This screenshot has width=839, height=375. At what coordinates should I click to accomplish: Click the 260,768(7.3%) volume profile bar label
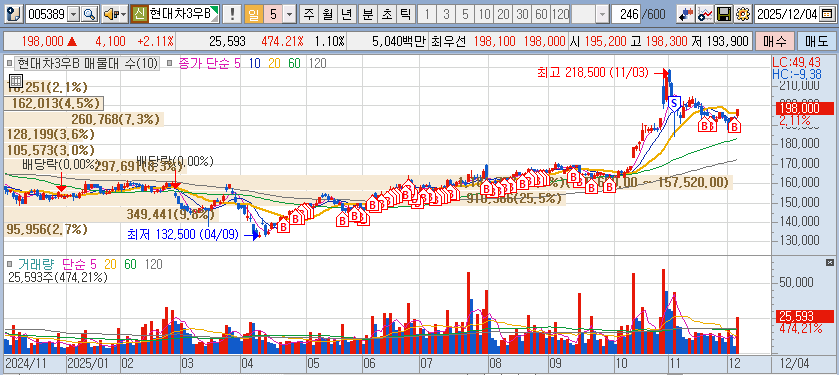115,119
